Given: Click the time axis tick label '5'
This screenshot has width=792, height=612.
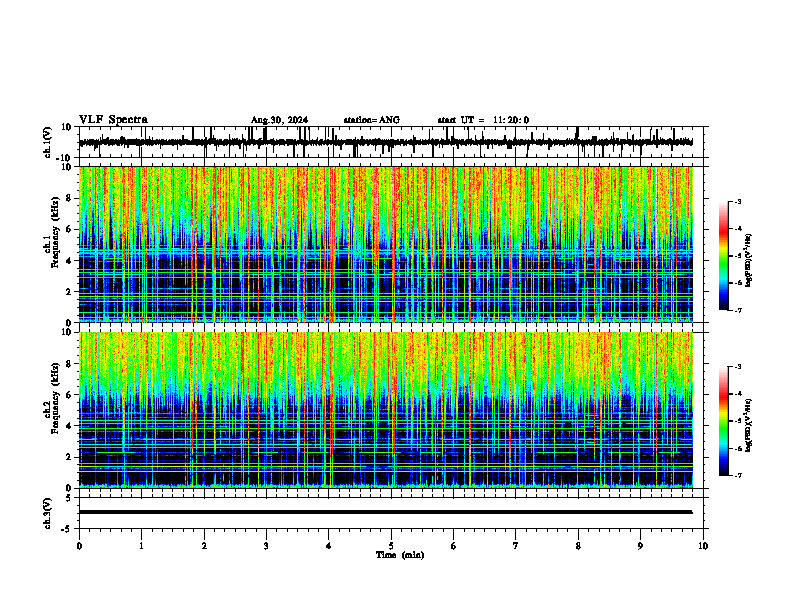Looking at the screenshot, I should pos(391,546).
